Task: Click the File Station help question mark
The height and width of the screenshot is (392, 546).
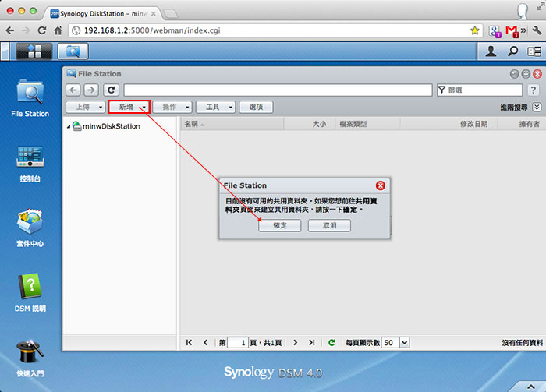Action: point(533,90)
